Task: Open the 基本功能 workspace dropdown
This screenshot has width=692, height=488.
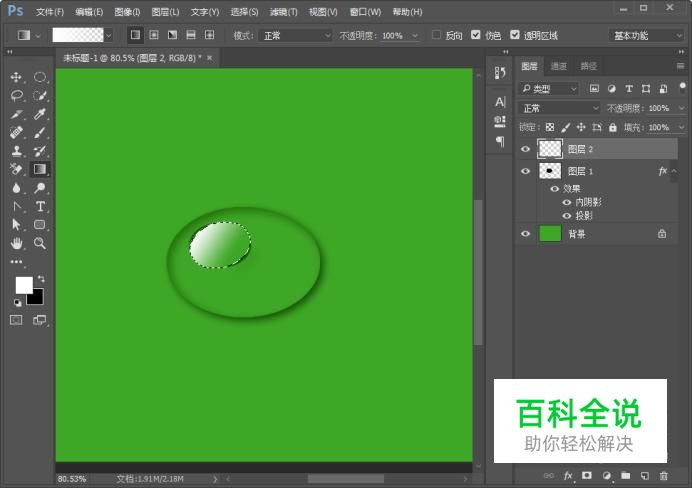Action: click(x=646, y=35)
